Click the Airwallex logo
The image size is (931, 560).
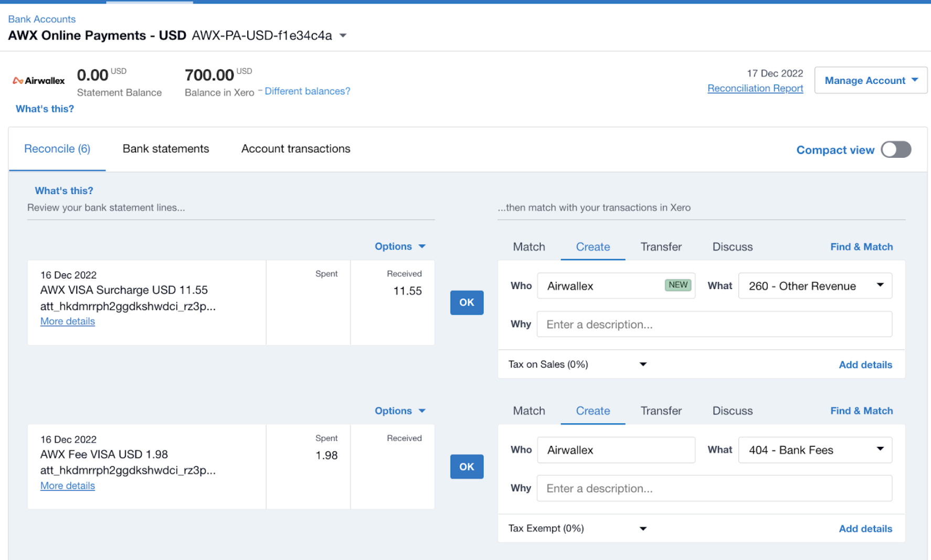[x=39, y=81]
